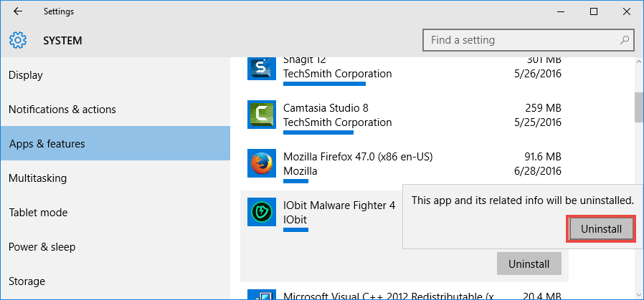Click the IObit publisher label

click(x=295, y=219)
